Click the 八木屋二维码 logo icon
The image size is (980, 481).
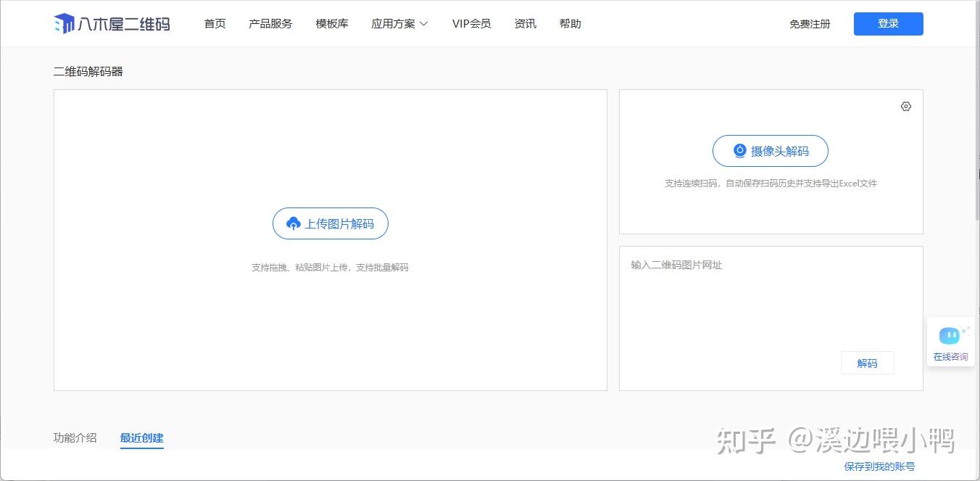(65, 24)
